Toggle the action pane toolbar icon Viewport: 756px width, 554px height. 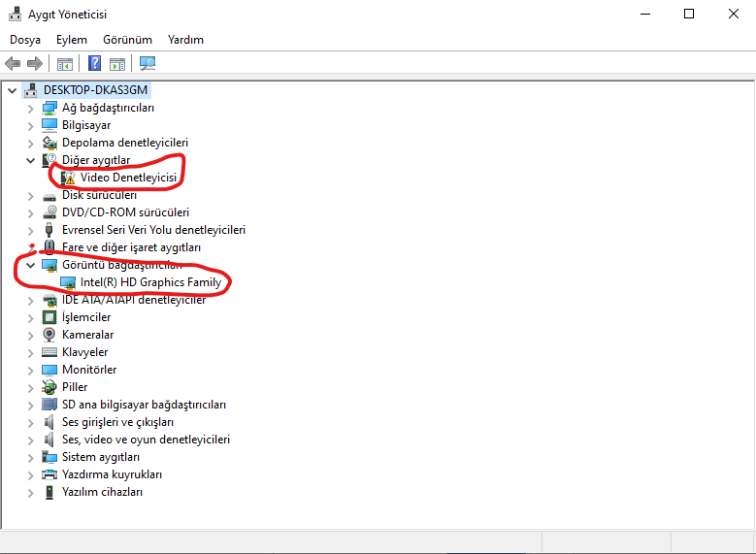click(x=117, y=64)
